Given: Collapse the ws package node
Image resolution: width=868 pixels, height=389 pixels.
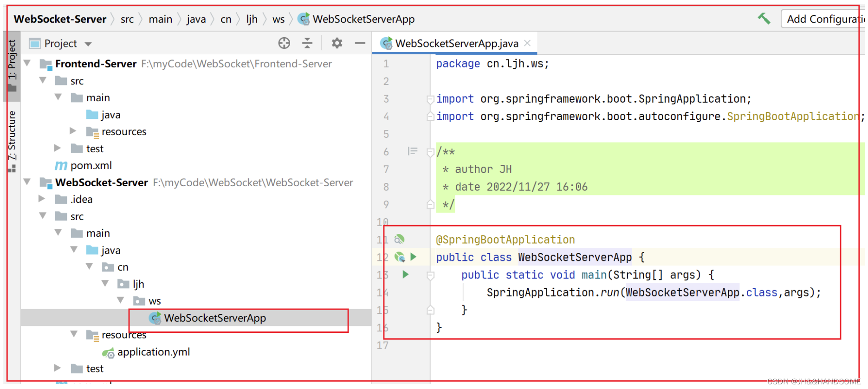Looking at the screenshot, I should [121, 300].
